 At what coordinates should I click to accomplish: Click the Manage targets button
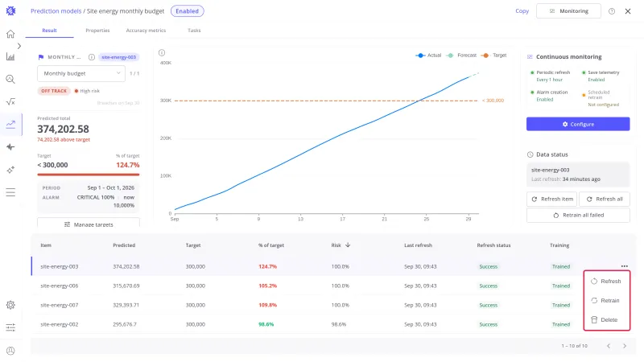pos(89,224)
